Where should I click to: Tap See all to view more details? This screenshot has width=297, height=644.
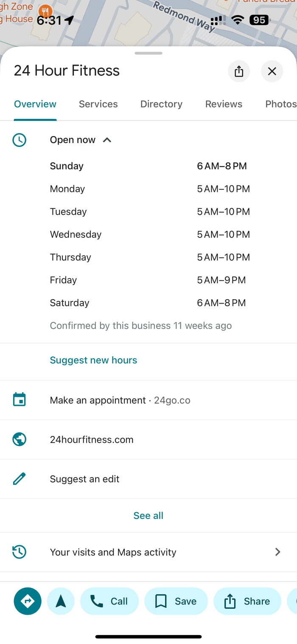pyautogui.click(x=148, y=515)
